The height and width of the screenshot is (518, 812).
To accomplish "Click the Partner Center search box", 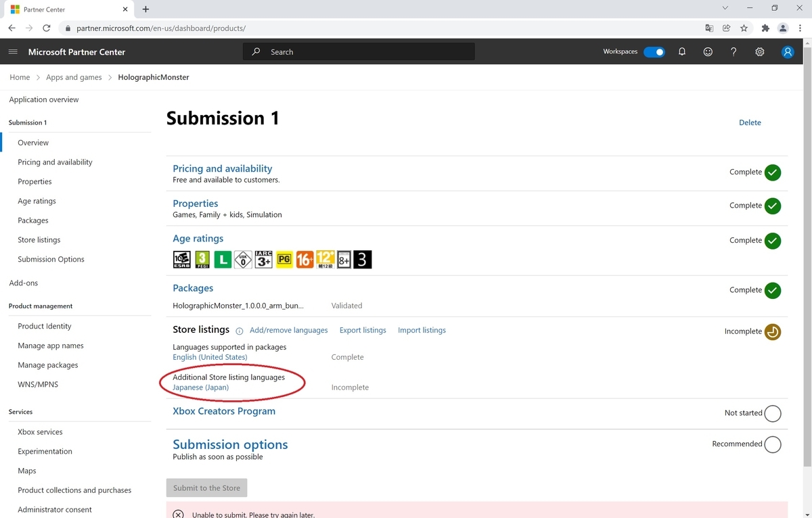I will (359, 52).
